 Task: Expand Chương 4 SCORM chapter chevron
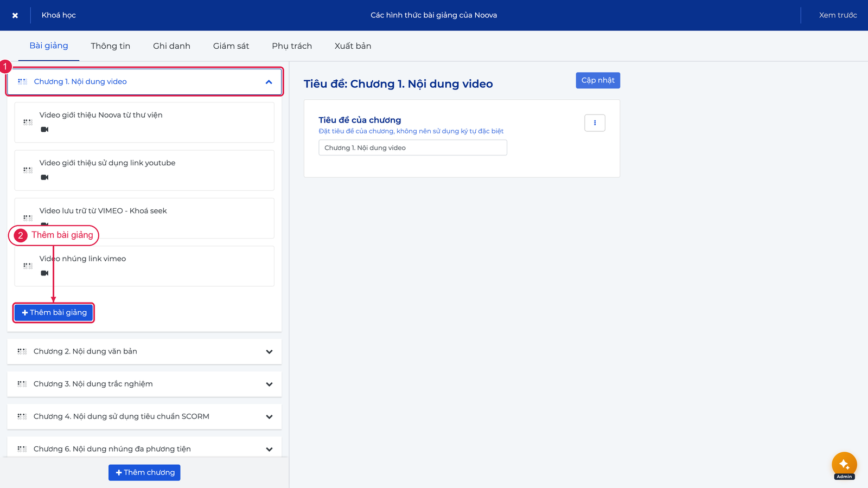tap(269, 417)
